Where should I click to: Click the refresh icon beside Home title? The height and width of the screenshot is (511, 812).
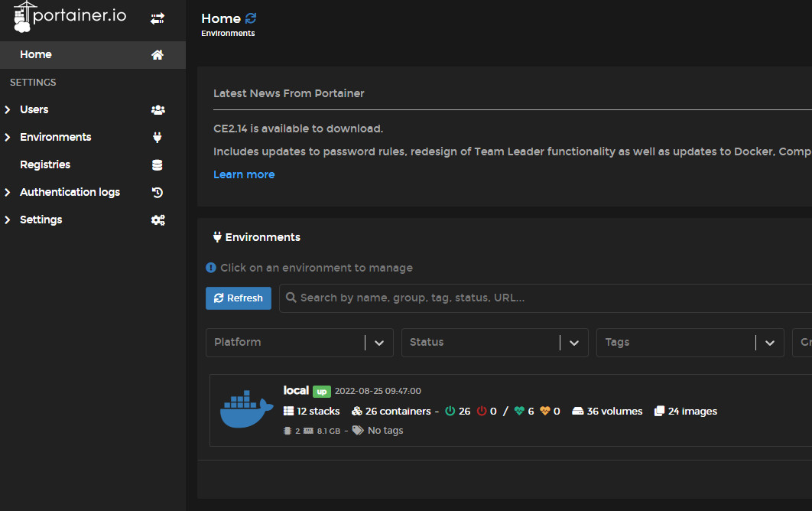[251, 18]
